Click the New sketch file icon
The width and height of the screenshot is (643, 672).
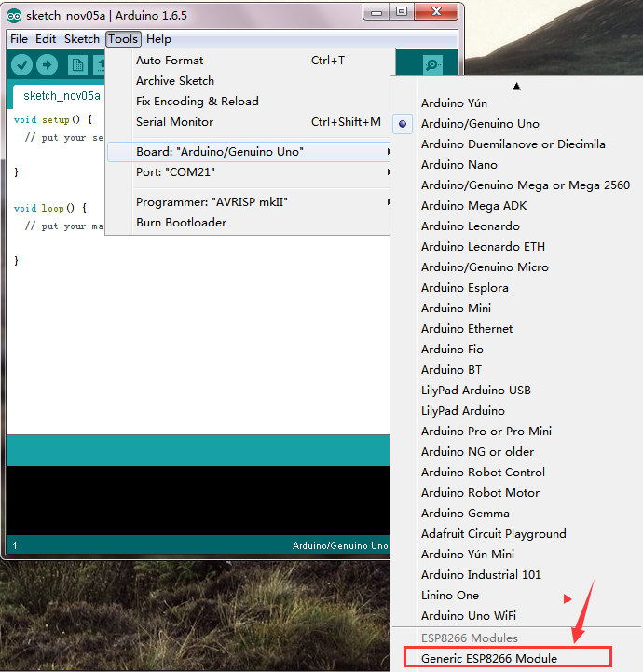[77, 65]
